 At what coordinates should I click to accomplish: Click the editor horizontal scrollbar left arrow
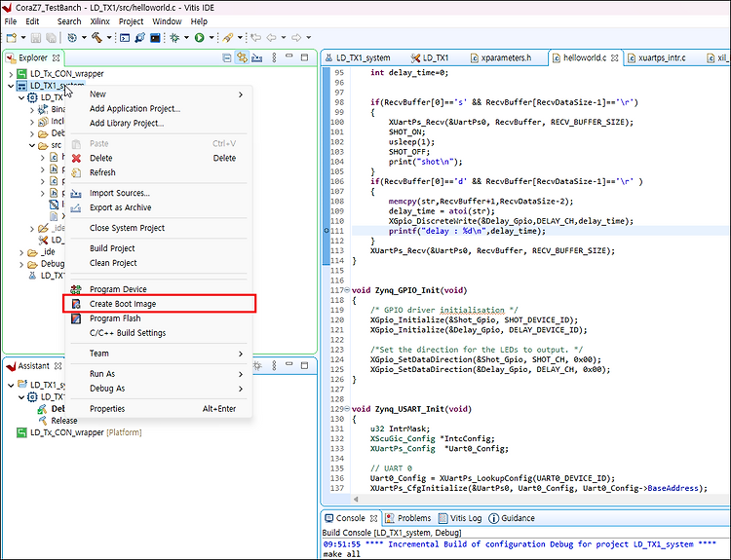[356, 499]
